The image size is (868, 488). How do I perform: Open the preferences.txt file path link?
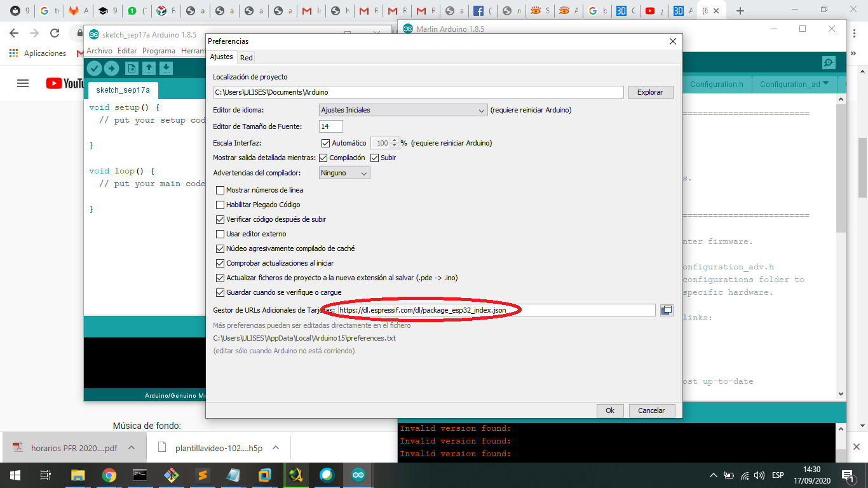[304, 338]
